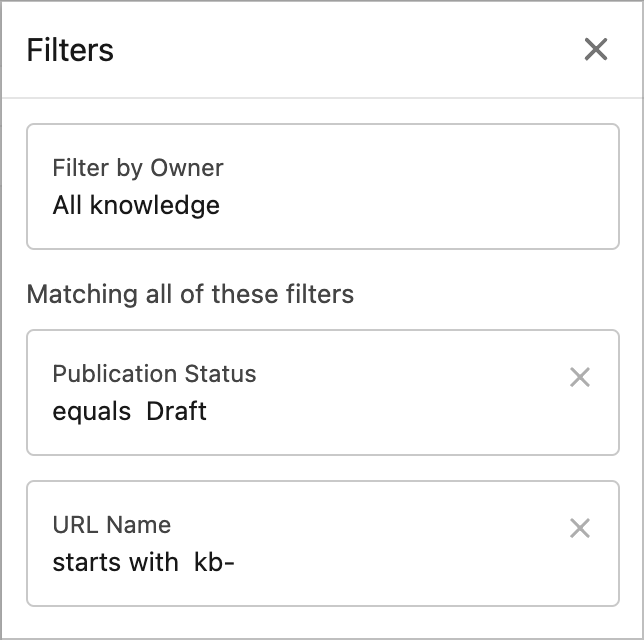Click the 'URL Name' field label

pyautogui.click(x=111, y=525)
